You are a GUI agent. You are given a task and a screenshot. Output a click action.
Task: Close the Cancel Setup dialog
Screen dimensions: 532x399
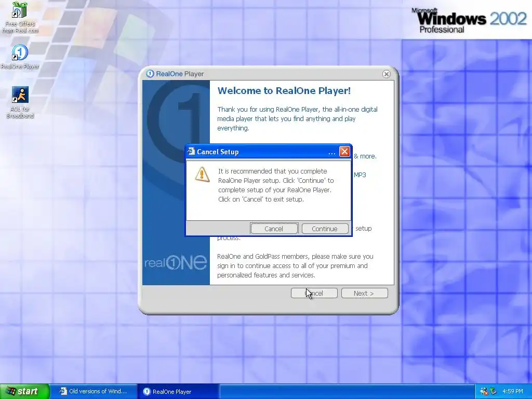coord(344,151)
